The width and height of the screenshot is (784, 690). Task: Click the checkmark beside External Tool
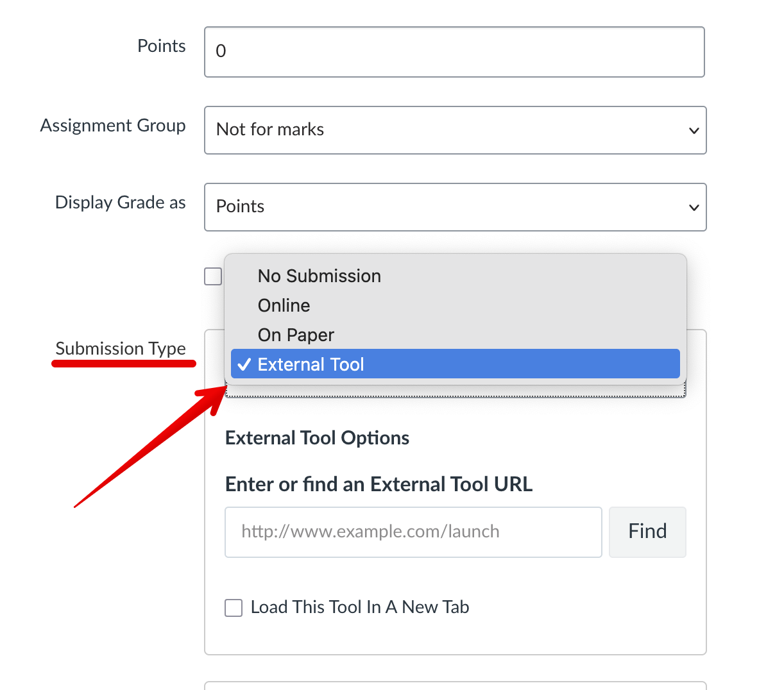244,365
